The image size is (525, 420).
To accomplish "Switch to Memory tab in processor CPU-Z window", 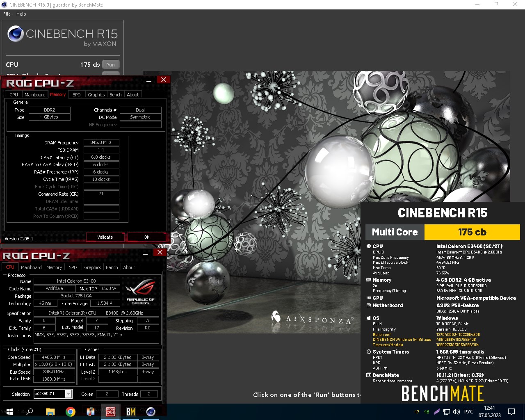I will (54, 267).
